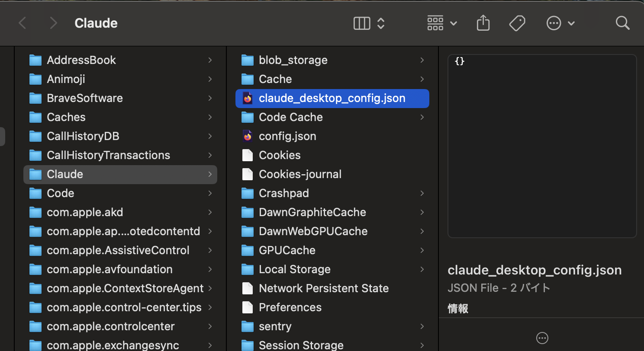Select claude_desktop_config.json file icon

pyautogui.click(x=248, y=98)
